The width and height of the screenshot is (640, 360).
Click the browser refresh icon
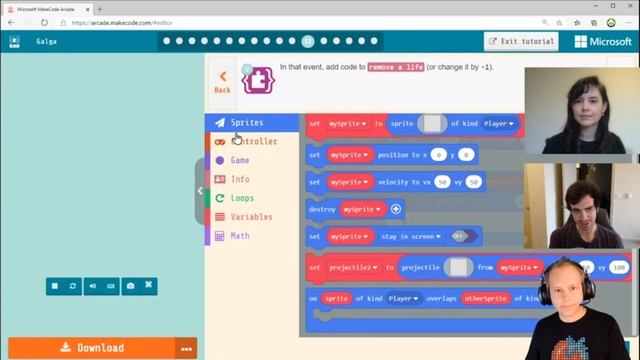(44, 23)
